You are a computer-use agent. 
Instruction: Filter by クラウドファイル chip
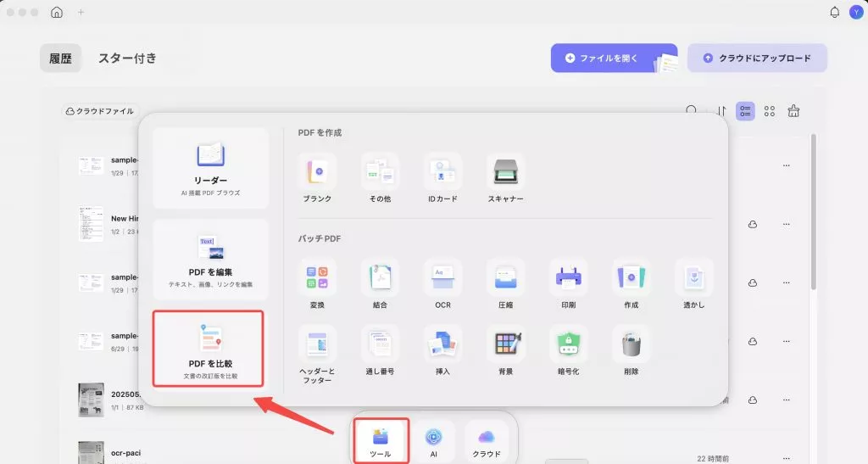pos(100,111)
